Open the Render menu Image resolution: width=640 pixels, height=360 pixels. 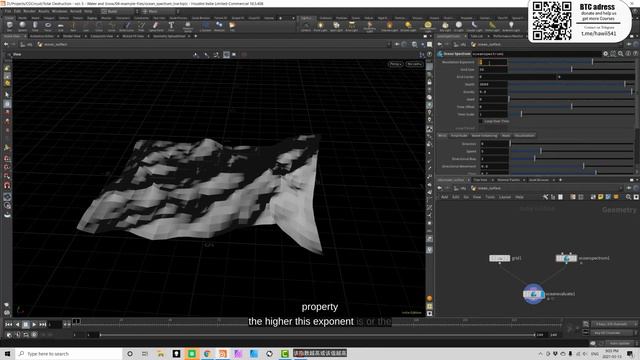[x=29, y=11]
